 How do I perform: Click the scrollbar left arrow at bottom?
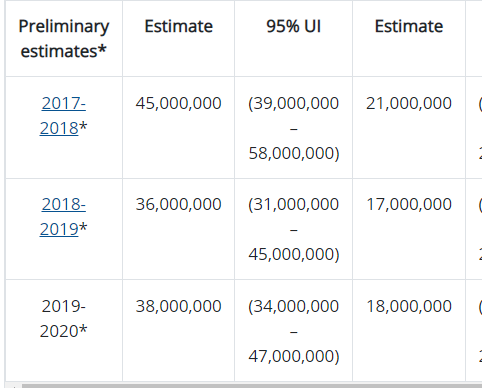[14, 386]
